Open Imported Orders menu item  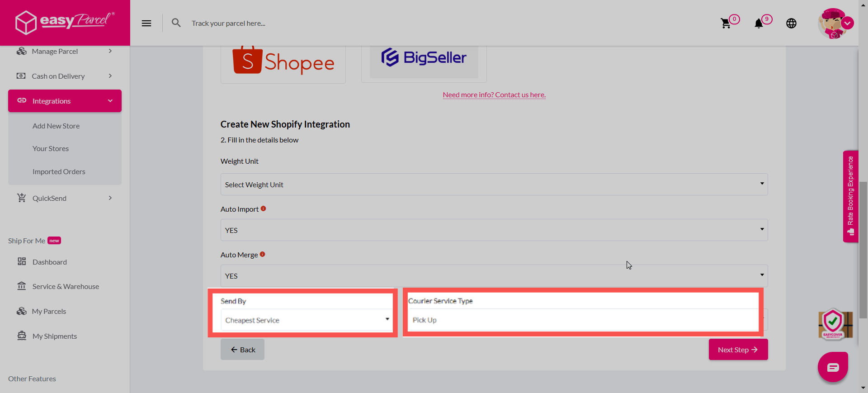[59, 171]
